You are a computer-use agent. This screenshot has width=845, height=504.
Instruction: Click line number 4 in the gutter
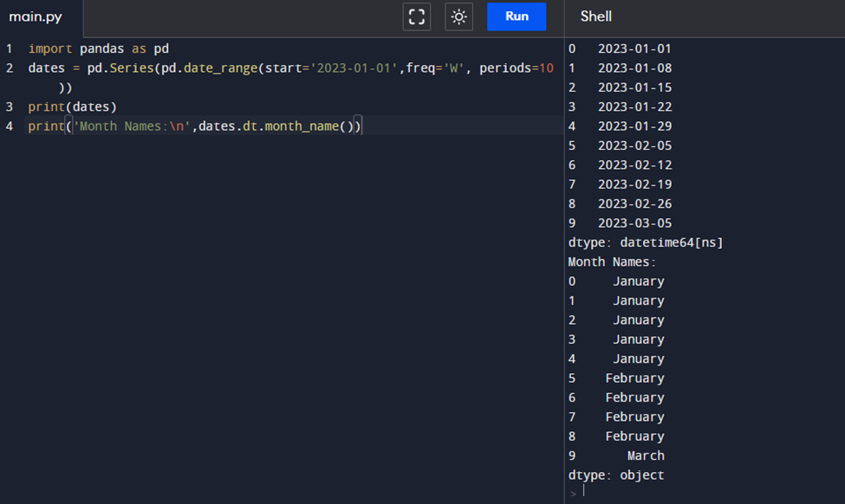pyautogui.click(x=9, y=126)
